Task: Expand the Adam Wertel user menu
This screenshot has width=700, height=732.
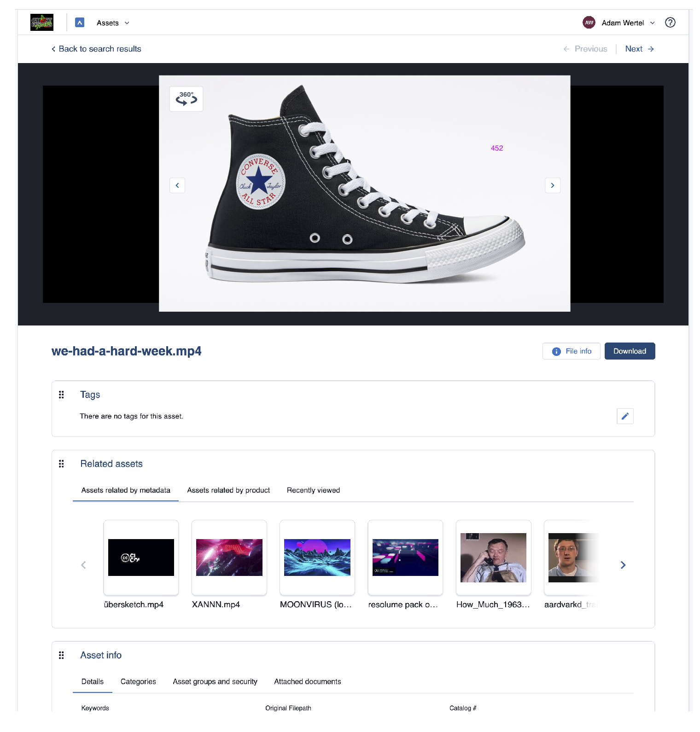Action: click(x=628, y=23)
